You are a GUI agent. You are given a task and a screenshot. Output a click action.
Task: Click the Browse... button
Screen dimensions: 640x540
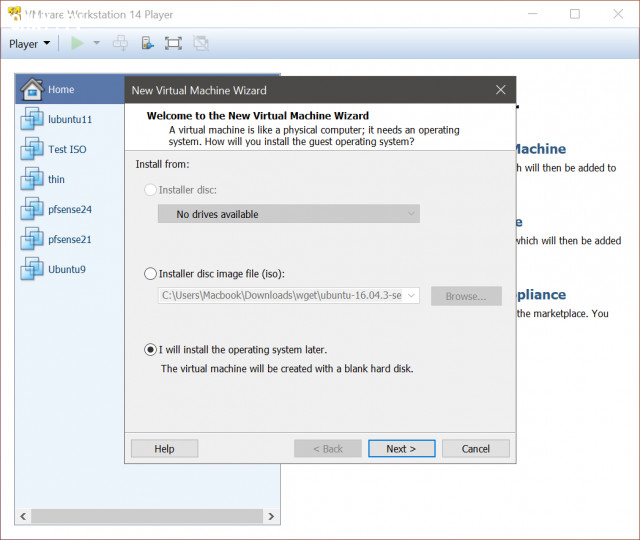[466, 296]
